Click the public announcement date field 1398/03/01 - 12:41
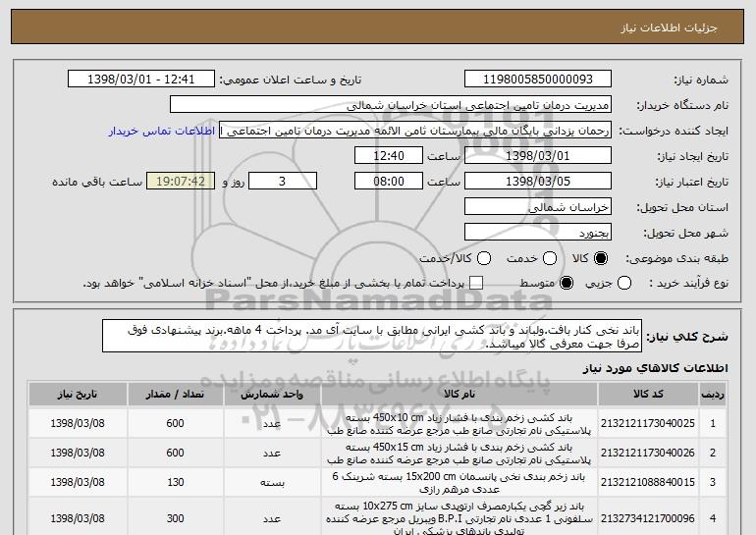The width and height of the screenshot is (756, 535). 141,80
